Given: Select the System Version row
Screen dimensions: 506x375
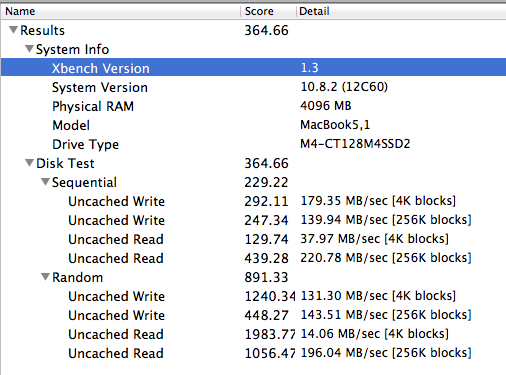Looking at the screenshot, I should tap(253, 87).
